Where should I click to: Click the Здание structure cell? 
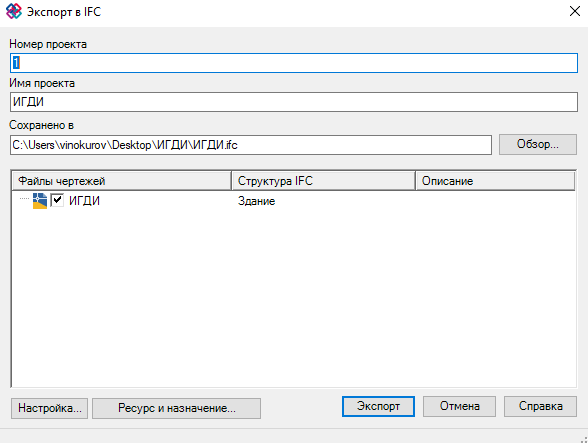(256, 201)
